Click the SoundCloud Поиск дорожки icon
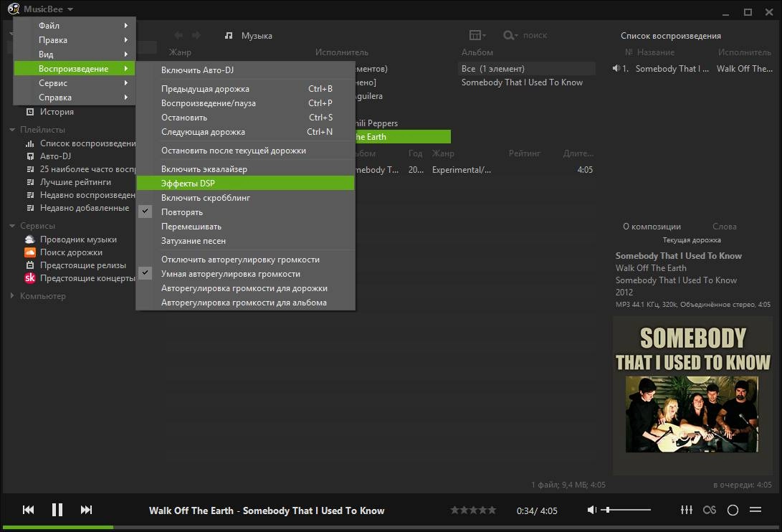782x532 pixels. [30, 252]
